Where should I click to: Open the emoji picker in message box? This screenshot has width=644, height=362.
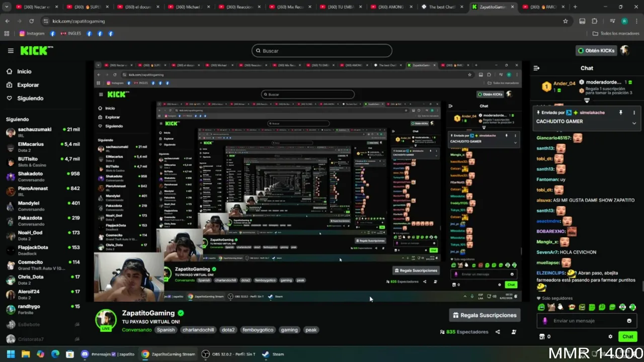[x=629, y=321]
